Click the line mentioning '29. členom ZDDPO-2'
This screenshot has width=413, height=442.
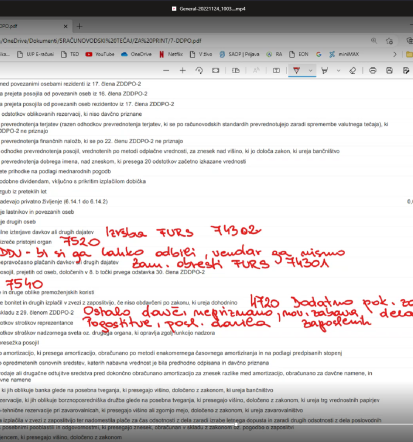pyautogui.click(x=37, y=312)
